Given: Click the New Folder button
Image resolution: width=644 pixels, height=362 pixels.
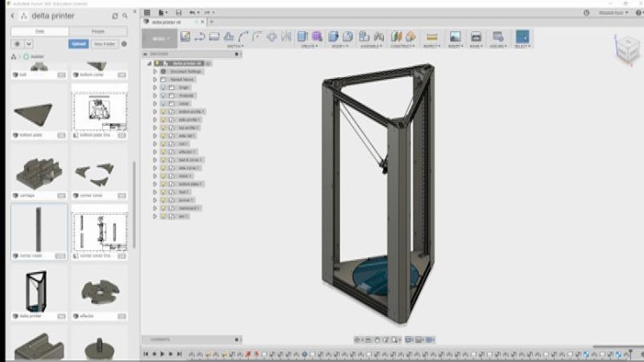Looking at the screenshot, I should (x=104, y=43).
